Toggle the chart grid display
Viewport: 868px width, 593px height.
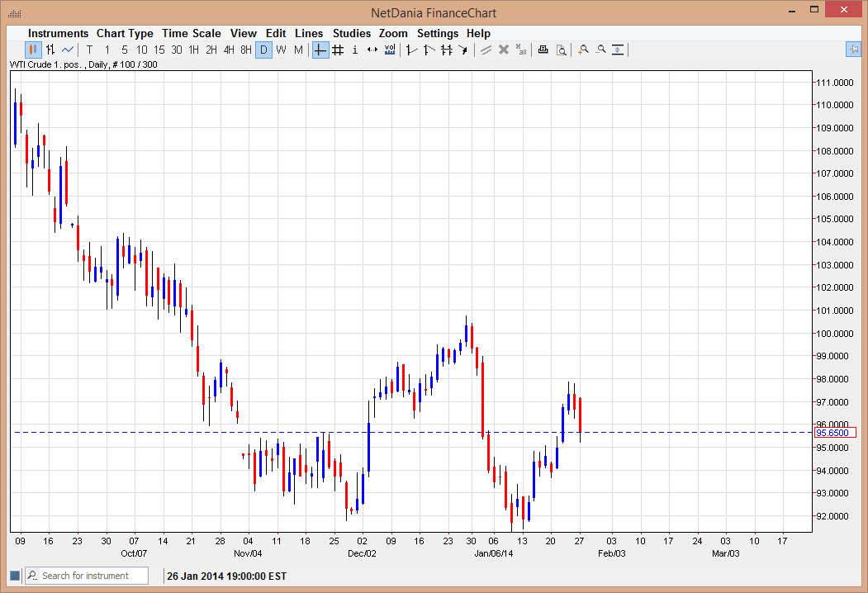[x=338, y=50]
